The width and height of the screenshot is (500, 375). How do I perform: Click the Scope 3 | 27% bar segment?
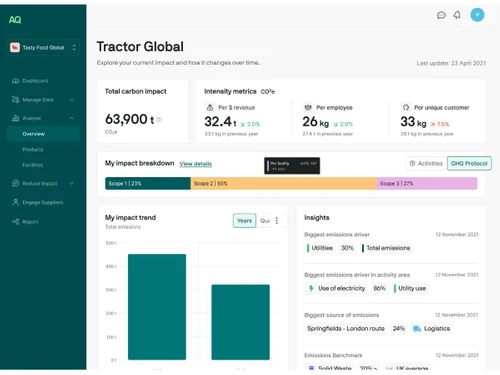[x=427, y=183]
